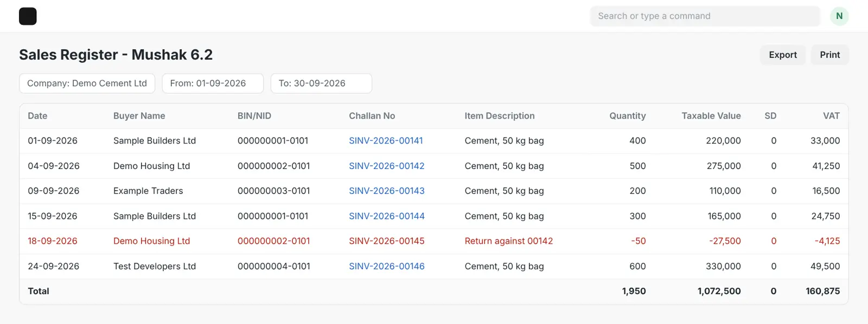Click taxable value 110,000
Image resolution: width=868 pixels, height=324 pixels.
[x=725, y=191]
